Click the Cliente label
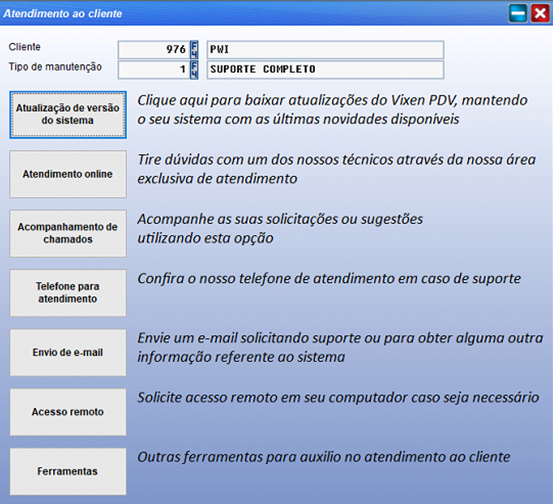The width and height of the screenshot is (553, 504). click(25, 47)
